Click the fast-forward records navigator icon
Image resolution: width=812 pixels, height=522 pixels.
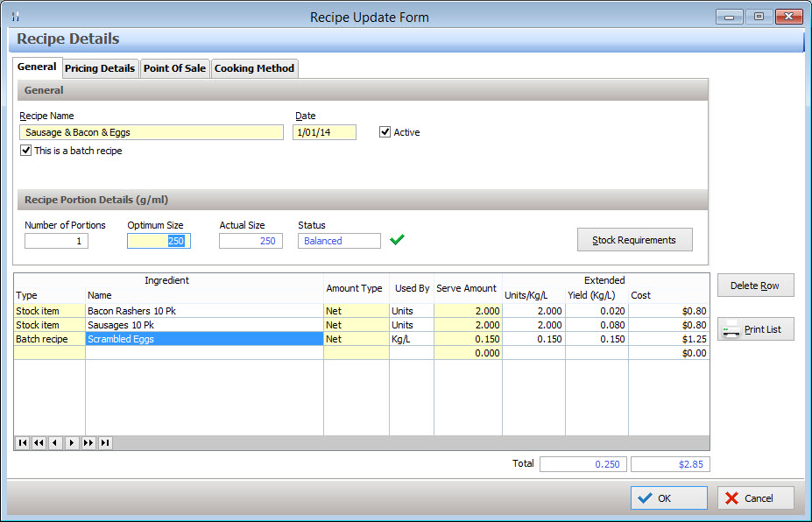[x=88, y=442]
